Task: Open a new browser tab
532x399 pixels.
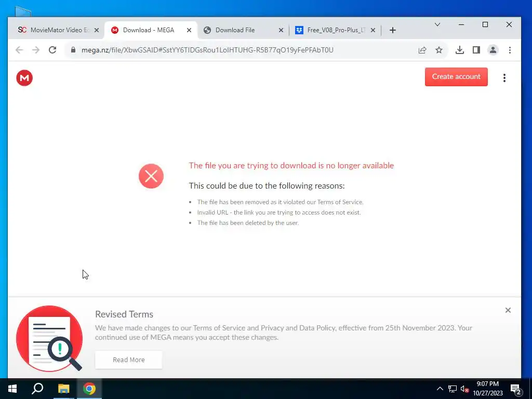Action: pos(393,30)
